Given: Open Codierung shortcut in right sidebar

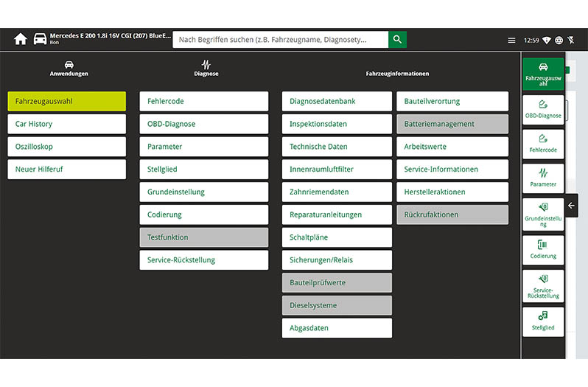Looking at the screenshot, I should tap(543, 250).
